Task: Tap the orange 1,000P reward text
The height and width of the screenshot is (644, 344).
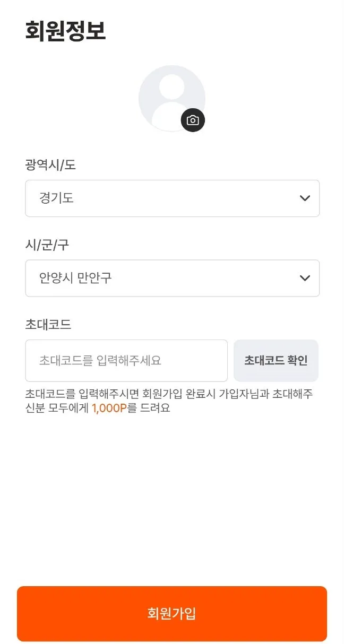Action: click(x=109, y=408)
